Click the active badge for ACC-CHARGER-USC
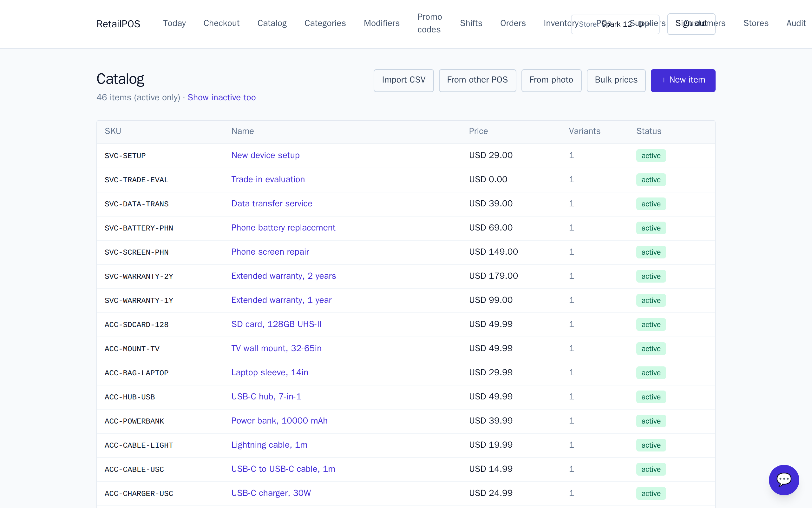 click(651, 493)
